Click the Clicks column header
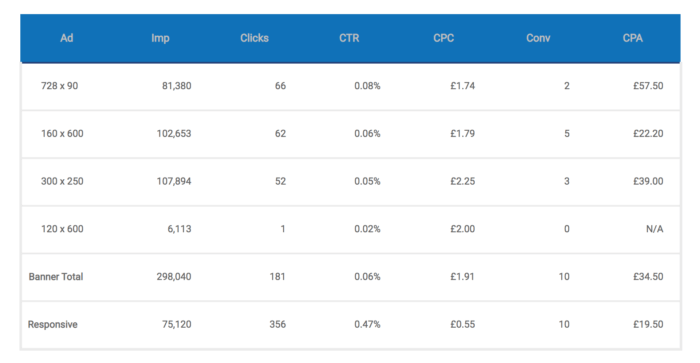Viewport: 700px width, 363px height. pos(254,38)
